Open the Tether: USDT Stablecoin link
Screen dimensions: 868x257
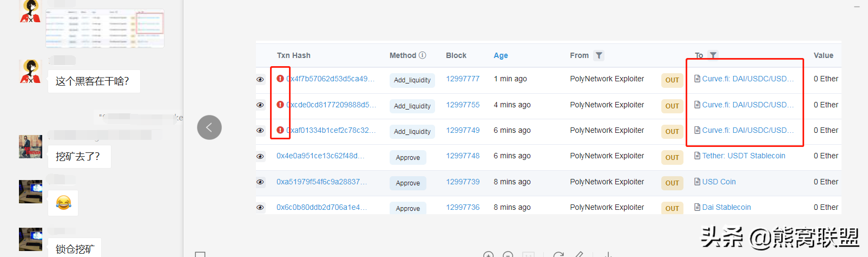coord(744,156)
